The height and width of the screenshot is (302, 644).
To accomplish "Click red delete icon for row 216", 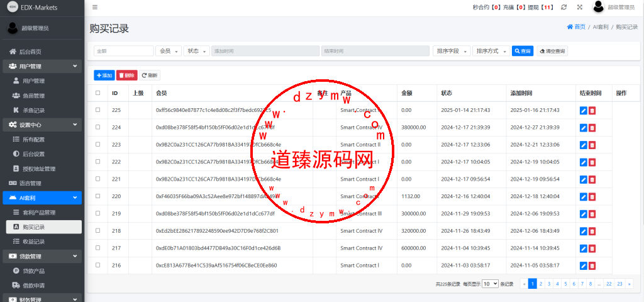I will pos(592,266).
